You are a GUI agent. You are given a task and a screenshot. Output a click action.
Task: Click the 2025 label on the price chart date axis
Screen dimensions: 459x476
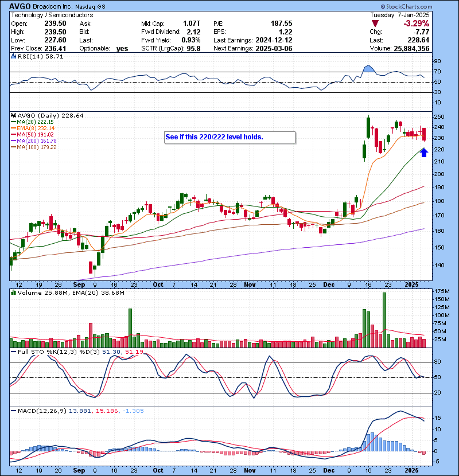[411, 284]
